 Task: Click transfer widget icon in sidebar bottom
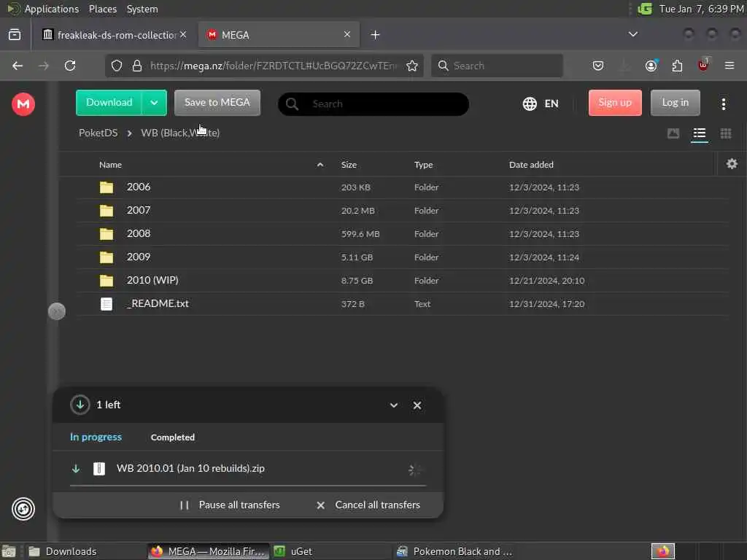click(x=23, y=508)
